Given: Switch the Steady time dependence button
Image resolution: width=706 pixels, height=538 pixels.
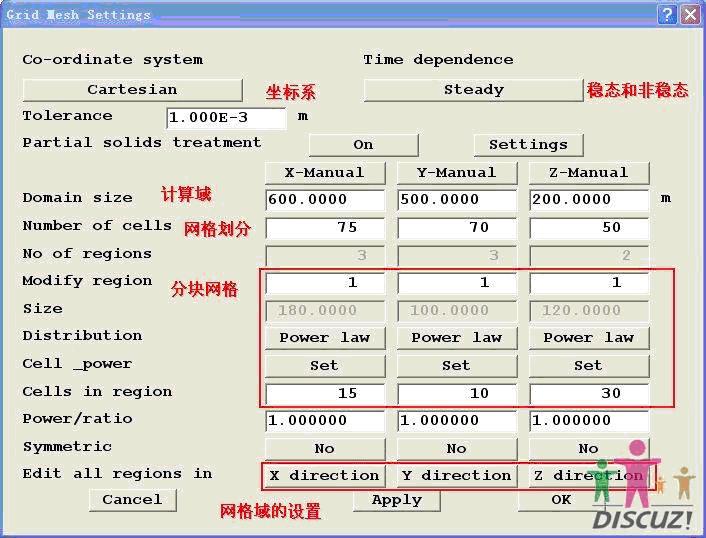Looking at the screenshot, I should (x=473, y=90).
